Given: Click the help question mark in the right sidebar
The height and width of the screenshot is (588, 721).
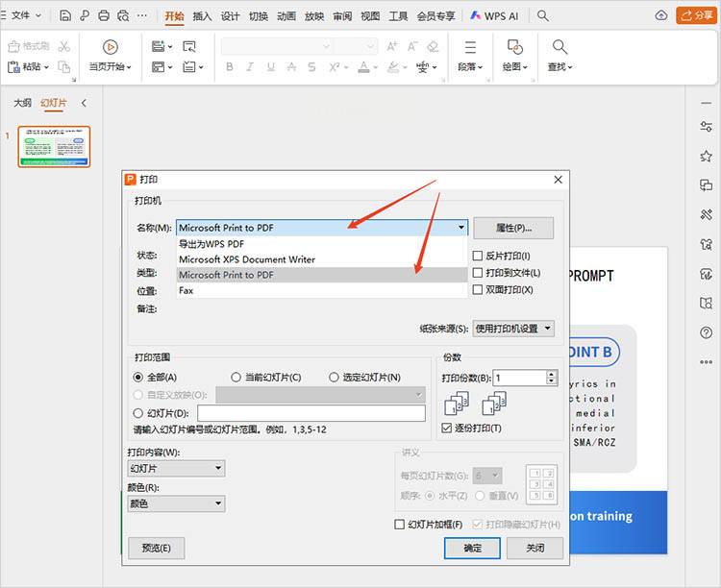Looking at the screenshot, I should pos(706,332).
